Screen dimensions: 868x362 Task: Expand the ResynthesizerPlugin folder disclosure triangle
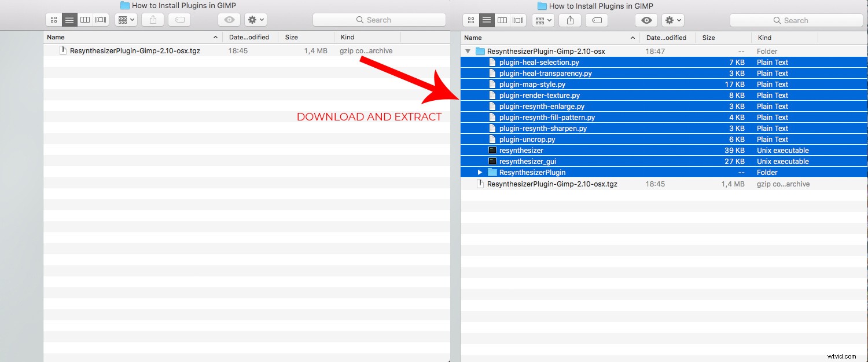coord(479,172)
